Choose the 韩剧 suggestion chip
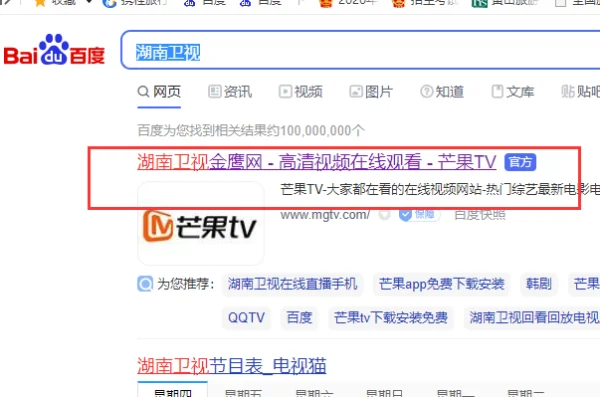Viewport: 600px width, 397px height. tap(539, 284)
